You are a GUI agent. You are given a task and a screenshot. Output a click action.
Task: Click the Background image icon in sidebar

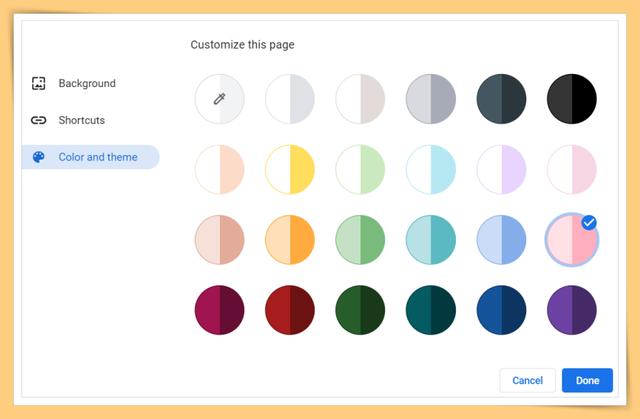(x=39, y=83)
